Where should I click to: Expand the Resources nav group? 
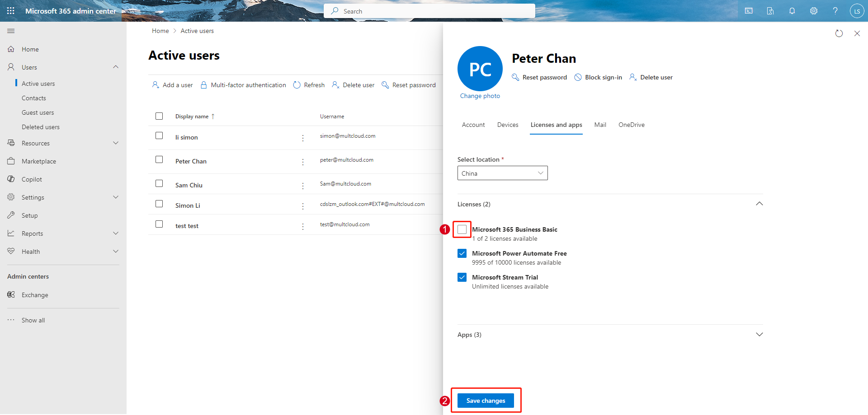click(x=116, y=143)
